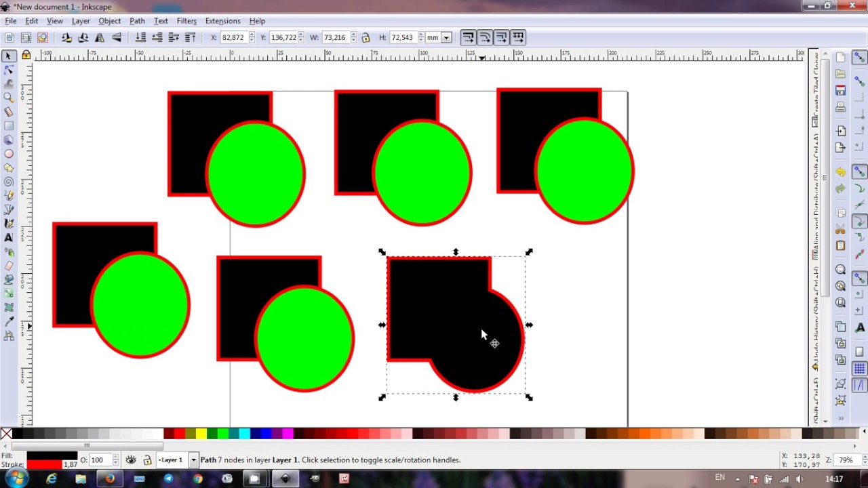Click the Cut scissors icon
Screen dimensions: 868x488
point(841,228)
